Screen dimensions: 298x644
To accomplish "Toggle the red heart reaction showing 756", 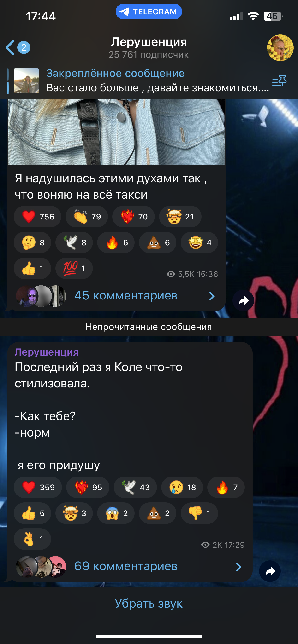I will click(x=37, y=217).
